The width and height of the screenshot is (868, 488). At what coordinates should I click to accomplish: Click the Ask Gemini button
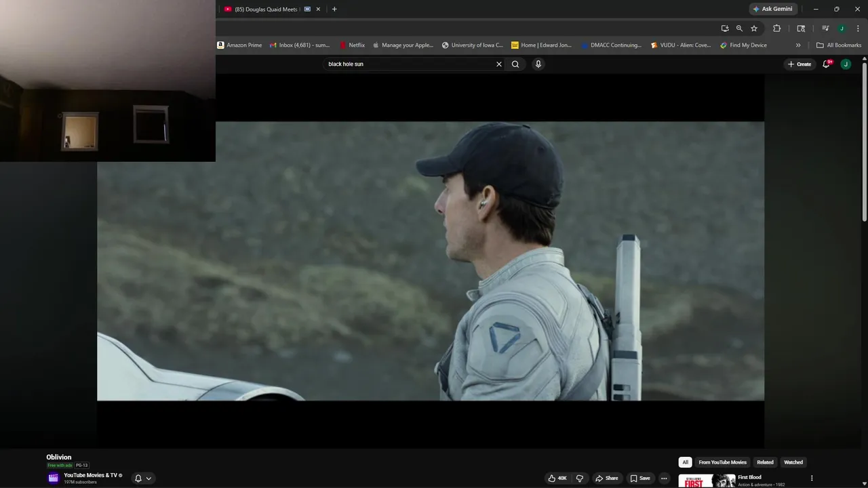tap(772, 9)
